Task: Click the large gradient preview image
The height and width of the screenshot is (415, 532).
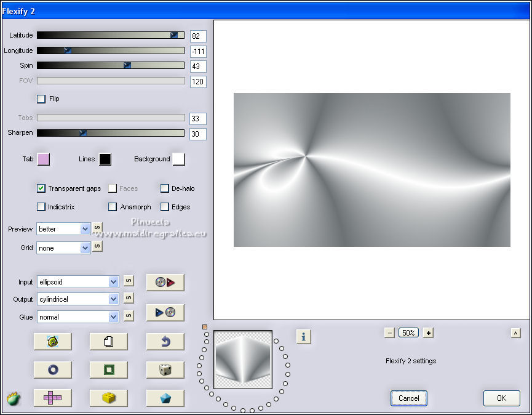Action: (372, 170)
